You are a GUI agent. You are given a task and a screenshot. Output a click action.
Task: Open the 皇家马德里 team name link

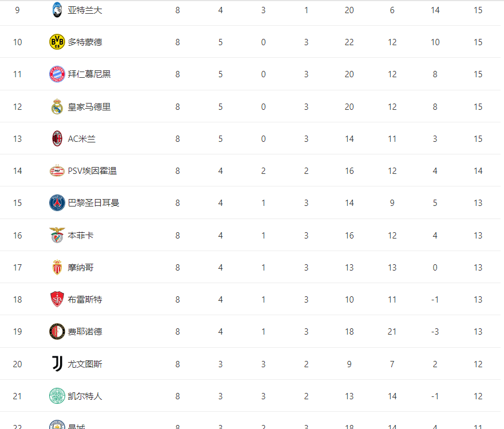pos(89,106)
